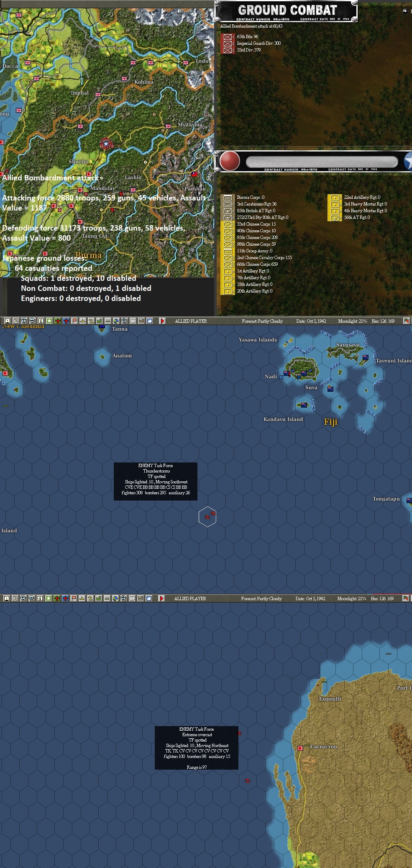Screen dimensions: 412x868
Task: Select the 56th AT Rgt unit icon
Action: [335, 218]
